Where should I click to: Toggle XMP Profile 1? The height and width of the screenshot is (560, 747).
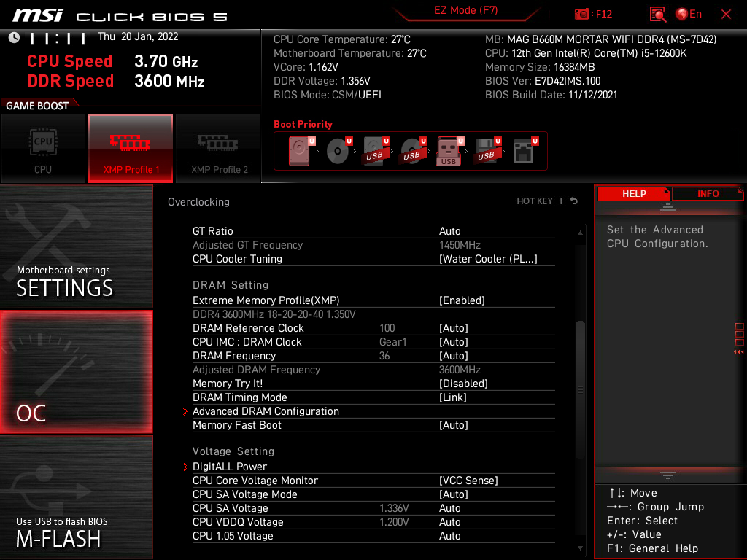(x=131, y=149)
